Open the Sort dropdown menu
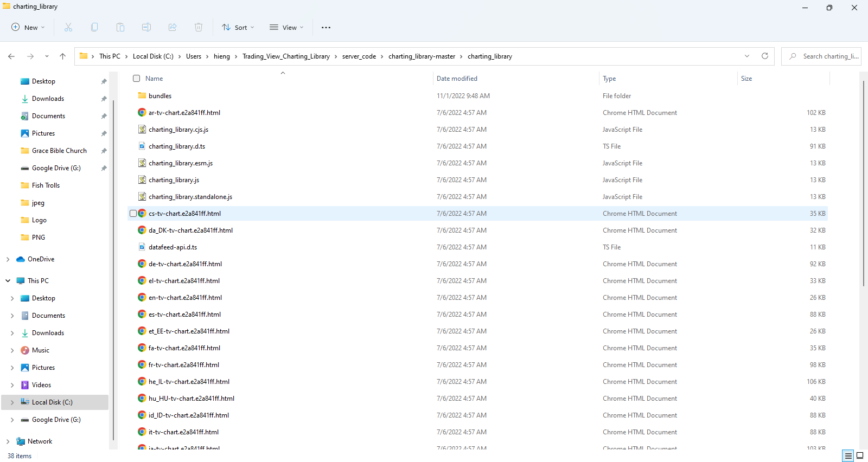Screen dimensions: 868x462 [x=238, y=27]
